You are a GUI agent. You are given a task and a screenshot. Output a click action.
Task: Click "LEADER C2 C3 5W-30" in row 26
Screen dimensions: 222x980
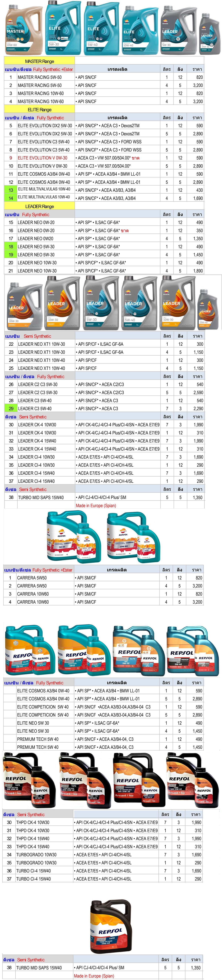click(38, 384)
